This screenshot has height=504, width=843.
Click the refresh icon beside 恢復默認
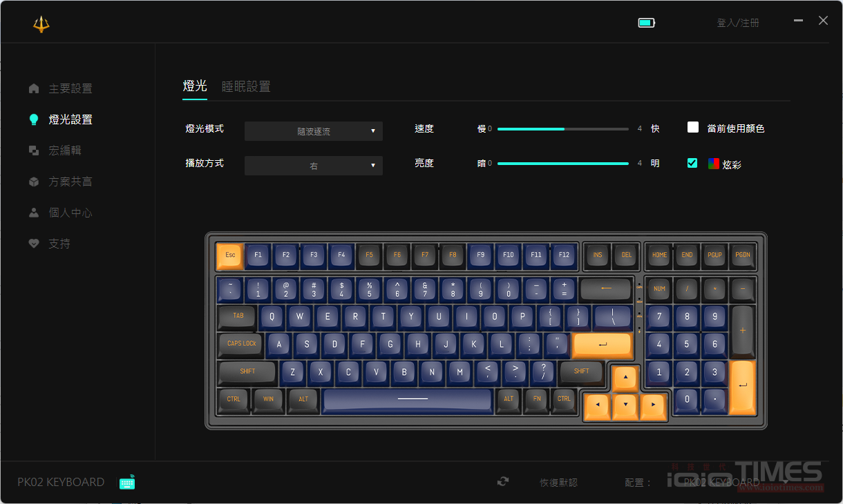[x=503, y=482]
